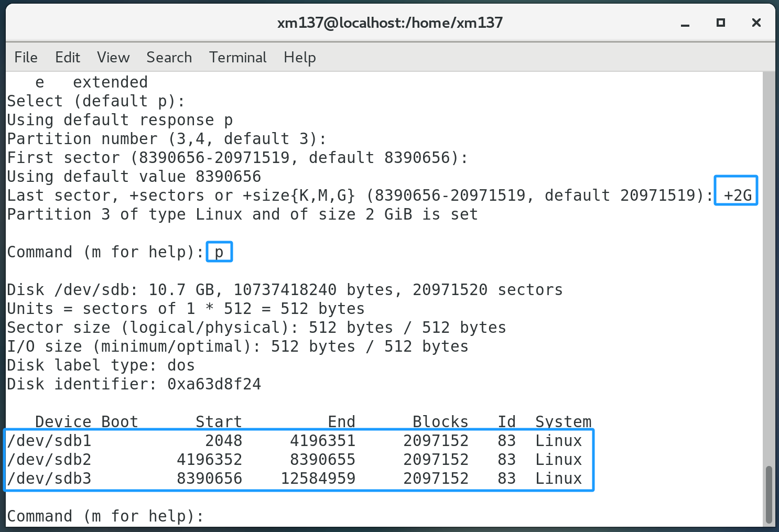Minimize the terminal window

685,23
